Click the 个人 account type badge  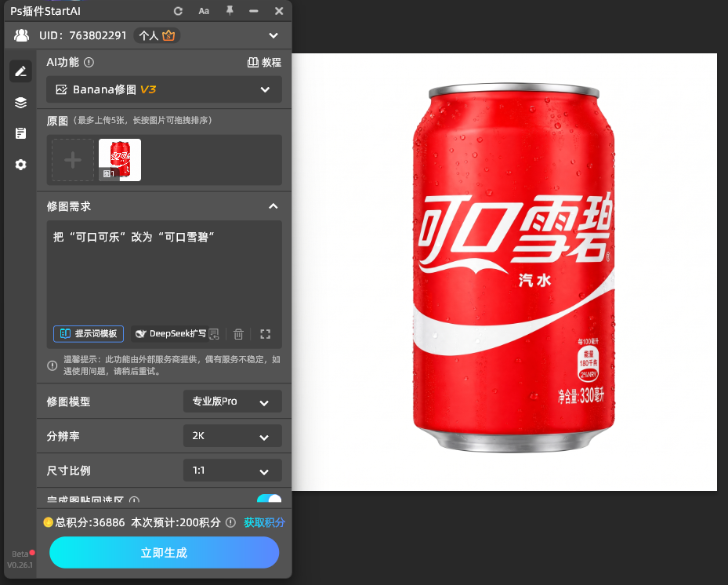click(x=157, y=35)
